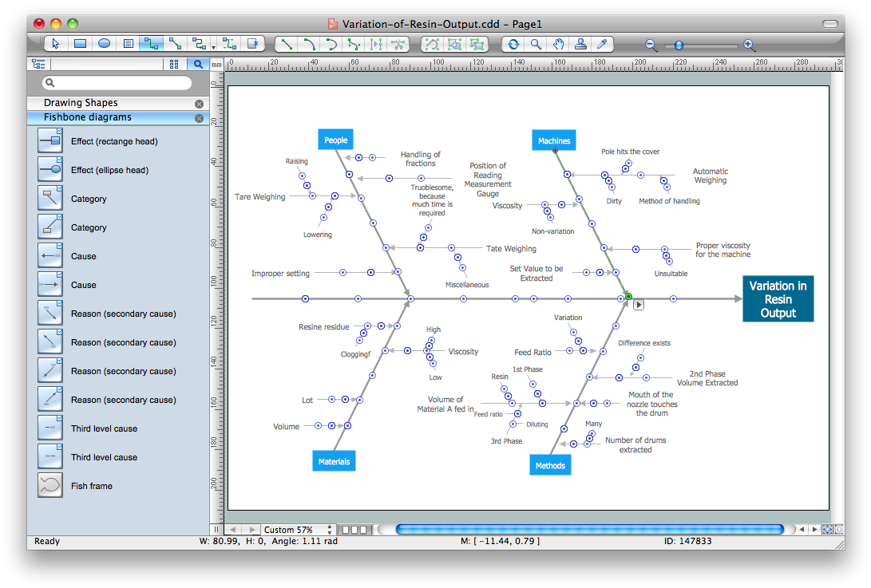The width and height of the screenshot is (871, 588).
Task: Click the magnifier zoom tool in toolbar
Action: click(536, 44)
